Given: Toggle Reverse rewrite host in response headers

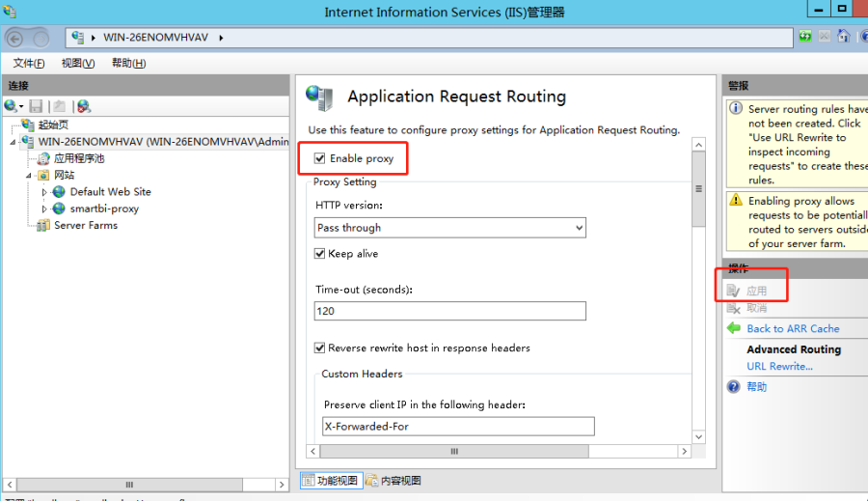Looking at the screenshot, I should 319,348.
